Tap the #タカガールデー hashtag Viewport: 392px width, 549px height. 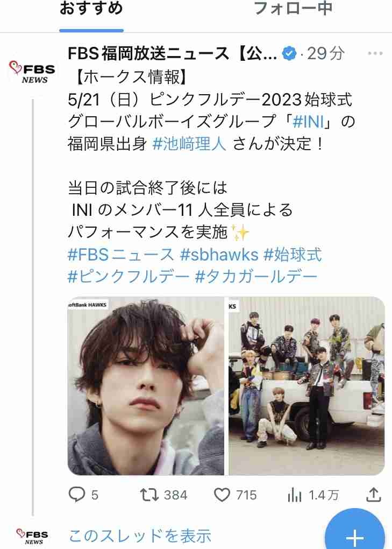tap(256, 277)
